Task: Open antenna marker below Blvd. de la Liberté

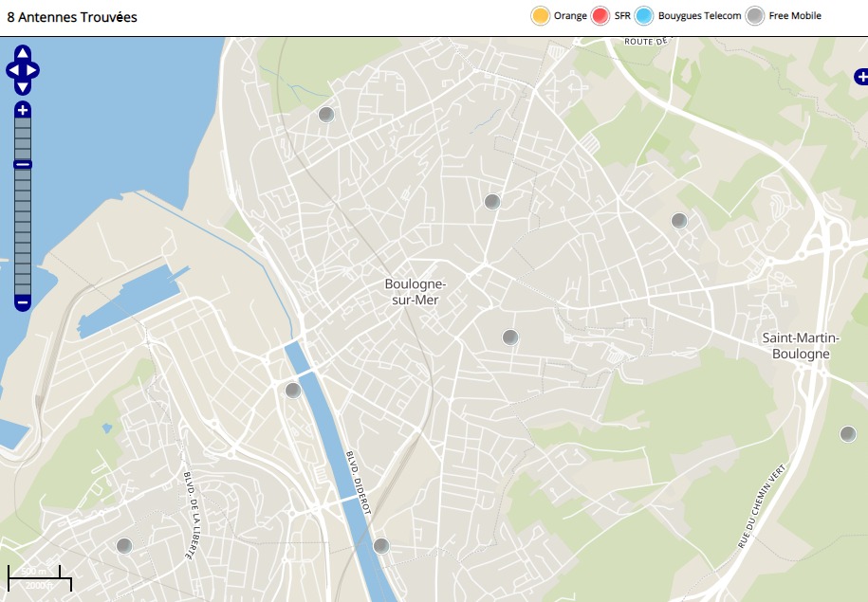Action: 123,545
